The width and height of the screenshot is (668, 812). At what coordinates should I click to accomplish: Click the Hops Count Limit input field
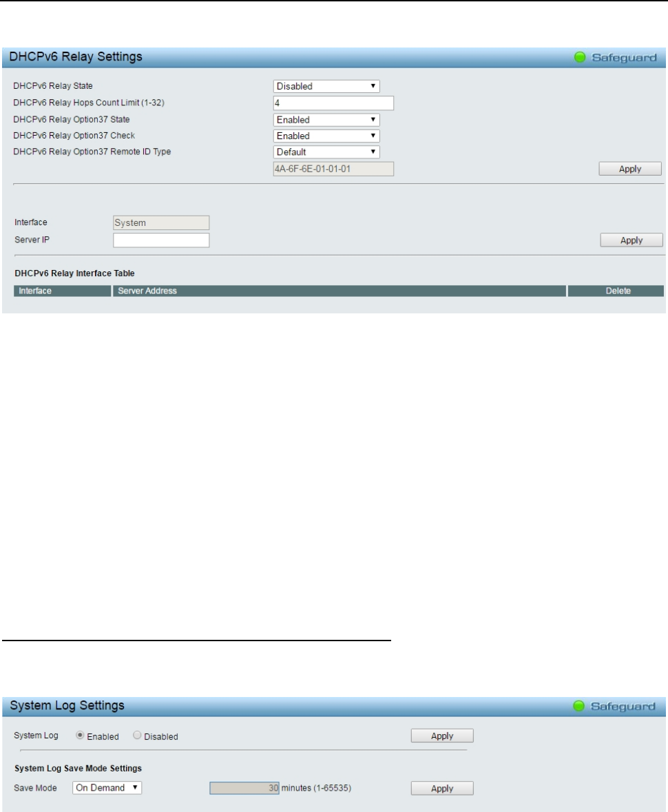pos(333,103)
